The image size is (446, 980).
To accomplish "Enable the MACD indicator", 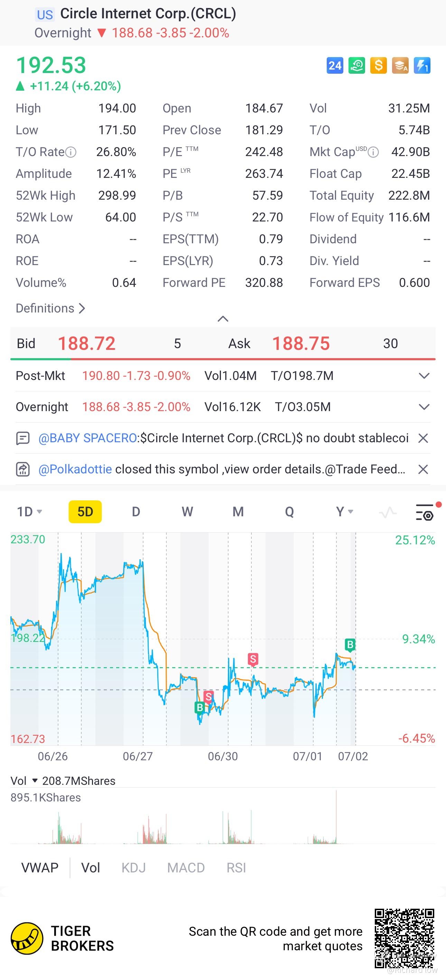I will tap(186, 868).
